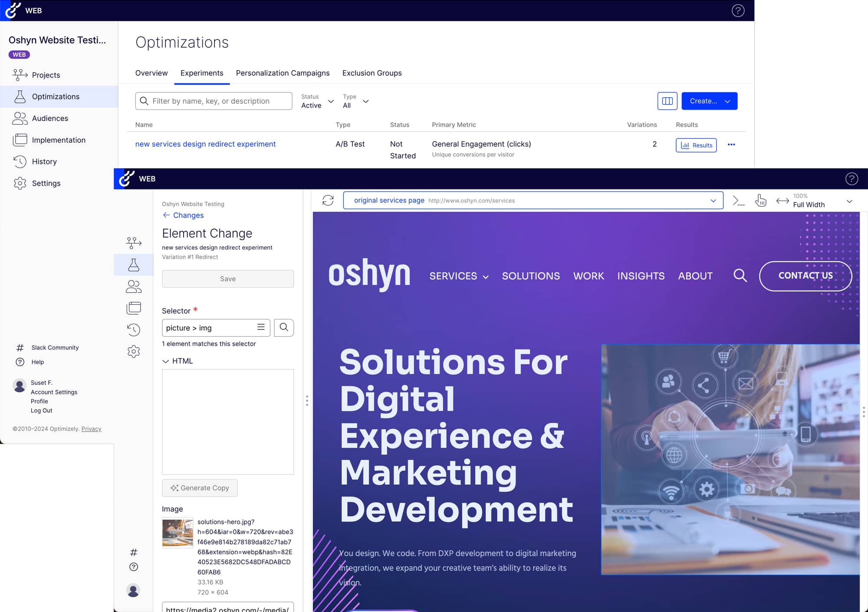Switch to the Experiments tab
The height and width of the screenshot is (612, 868).
coord(202,73)
